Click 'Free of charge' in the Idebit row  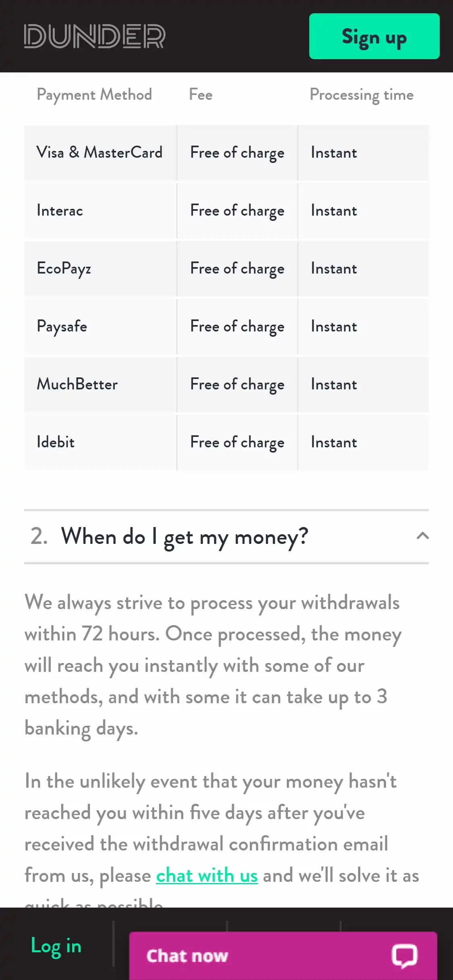click(237, 443)
